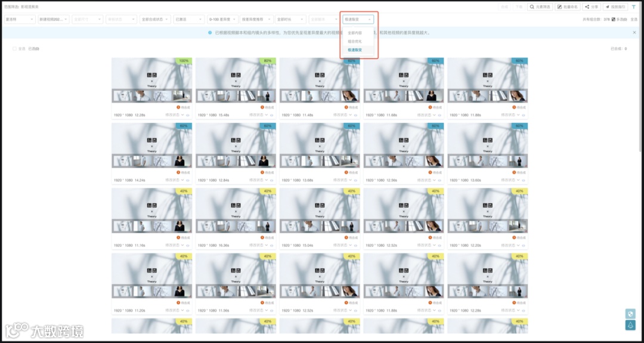Image resolution: width=644 pixels, height=343 pixels.
Task: Select 极速裂变 option in the dropdown list
Action: tap(358, 50)
